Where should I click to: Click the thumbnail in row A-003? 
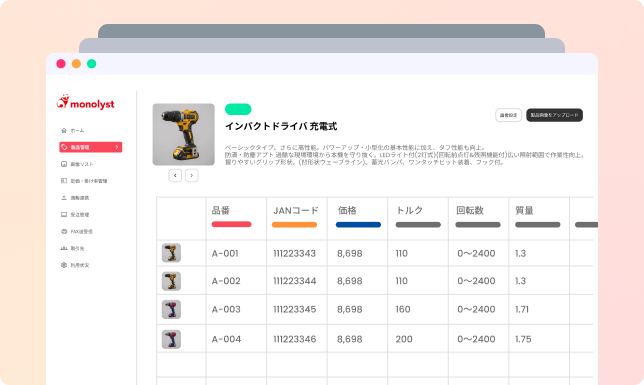click(x=171, y=309)
